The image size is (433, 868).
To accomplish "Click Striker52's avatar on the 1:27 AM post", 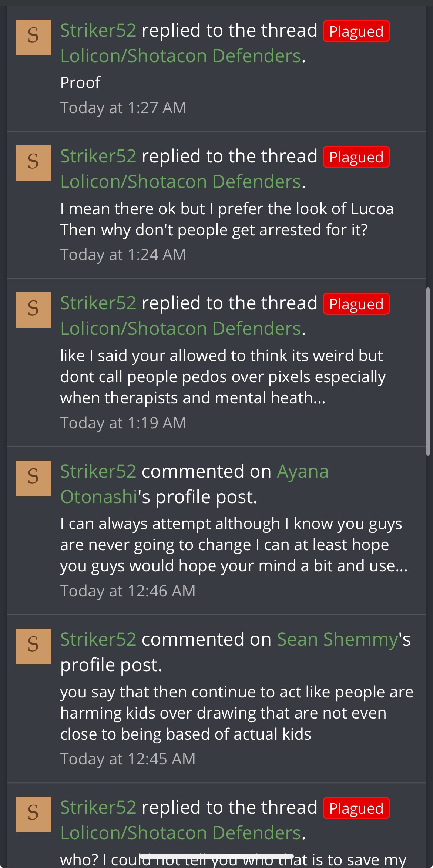I will (33, 37).
